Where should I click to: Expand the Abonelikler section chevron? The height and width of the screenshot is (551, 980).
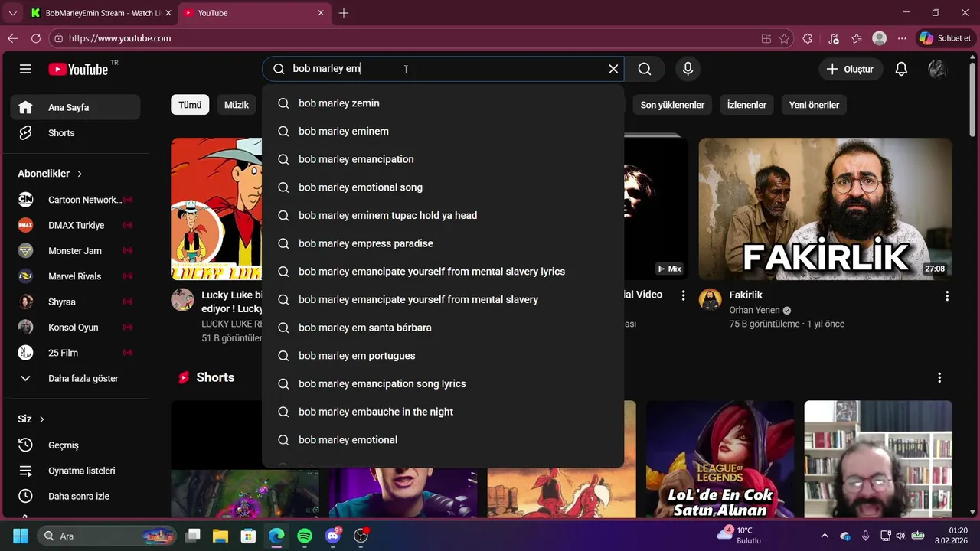80,174
